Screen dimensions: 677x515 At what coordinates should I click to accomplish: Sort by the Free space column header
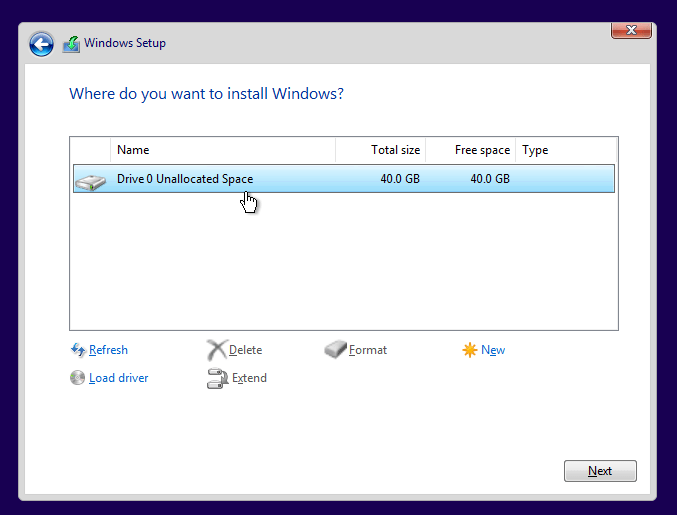coord(471,150)
